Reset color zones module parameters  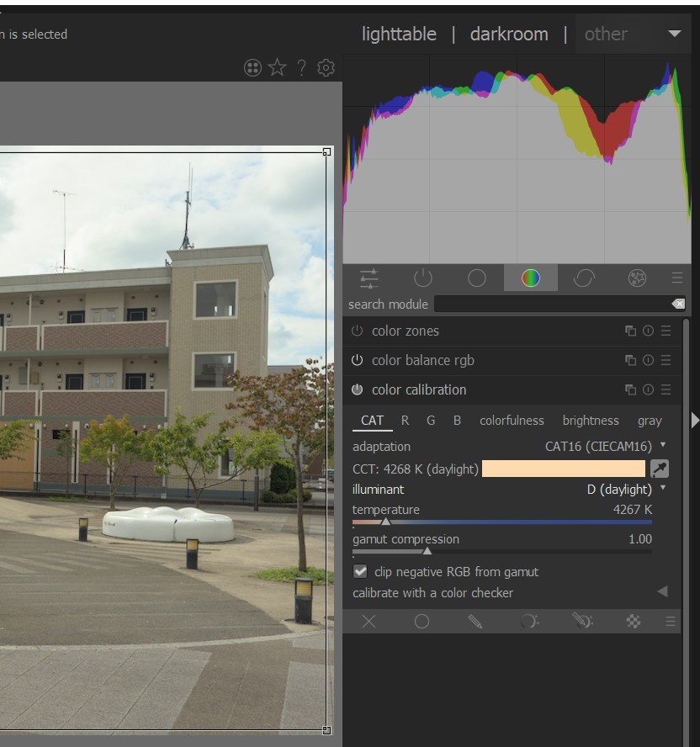click(648, 331)
